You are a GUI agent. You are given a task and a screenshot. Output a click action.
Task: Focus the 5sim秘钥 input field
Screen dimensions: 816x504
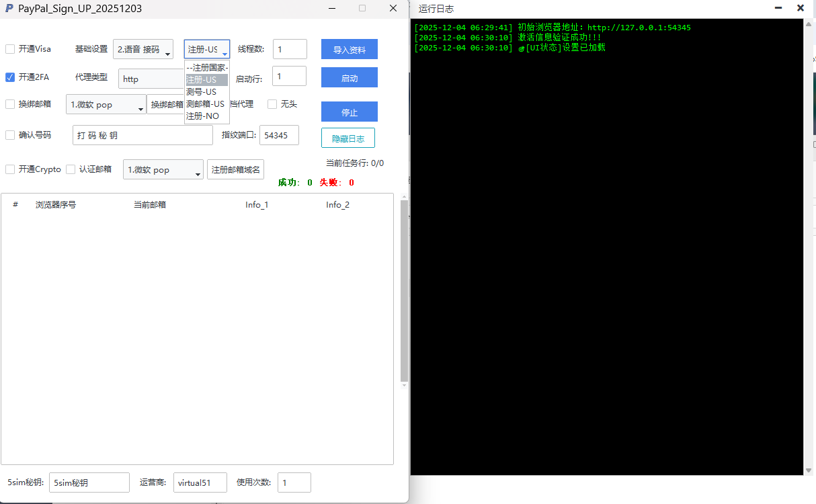pos(89,482)
